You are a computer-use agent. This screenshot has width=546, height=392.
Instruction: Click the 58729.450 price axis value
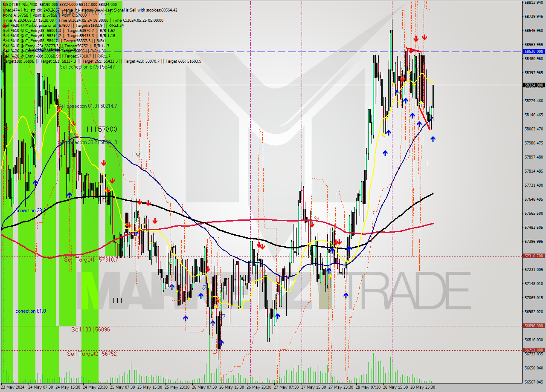click(534, 16)
